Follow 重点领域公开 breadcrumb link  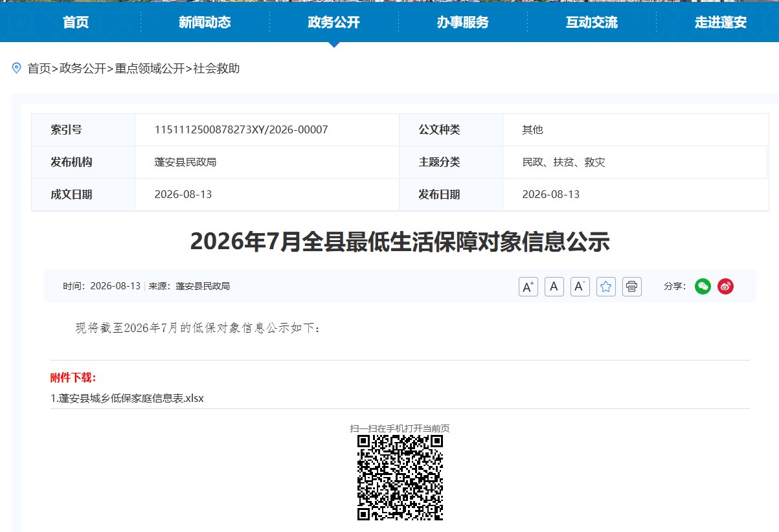(150, 69)
